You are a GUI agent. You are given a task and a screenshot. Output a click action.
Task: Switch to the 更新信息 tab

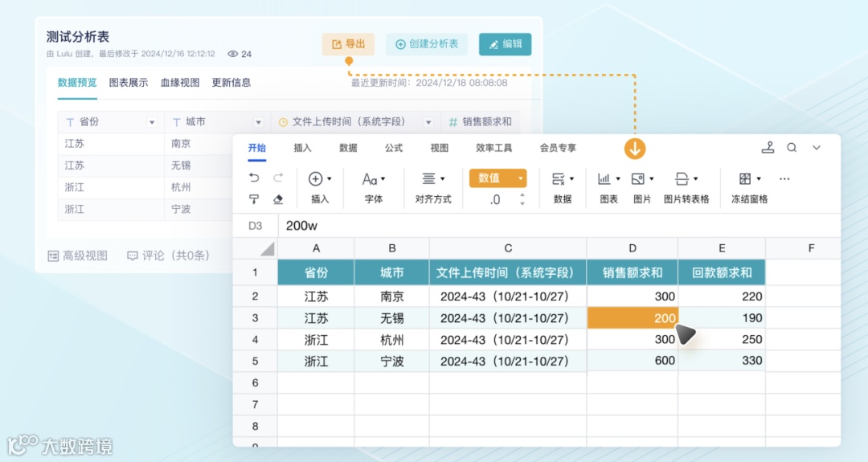coord(231,83)
